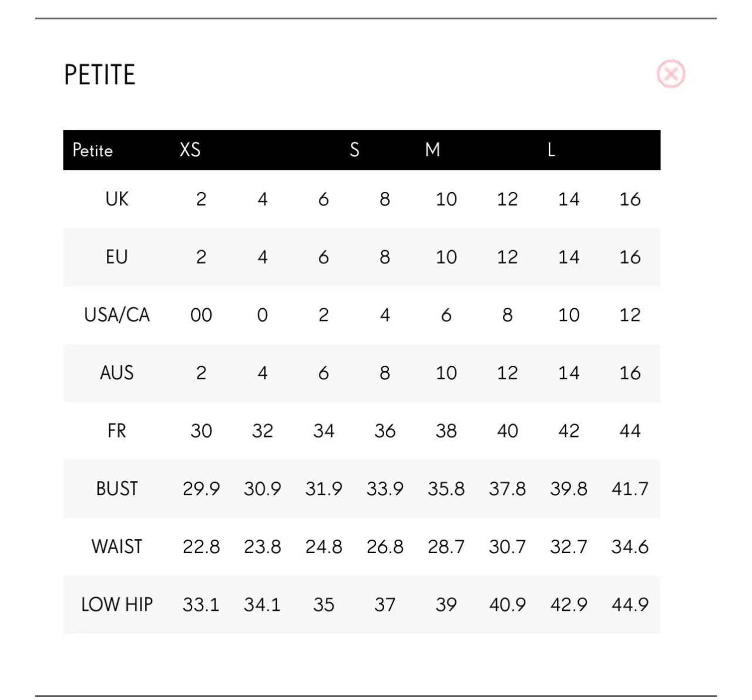Click the Petite label in header row
The width and height of the screenshot is (752, 700).
(92, 150)
